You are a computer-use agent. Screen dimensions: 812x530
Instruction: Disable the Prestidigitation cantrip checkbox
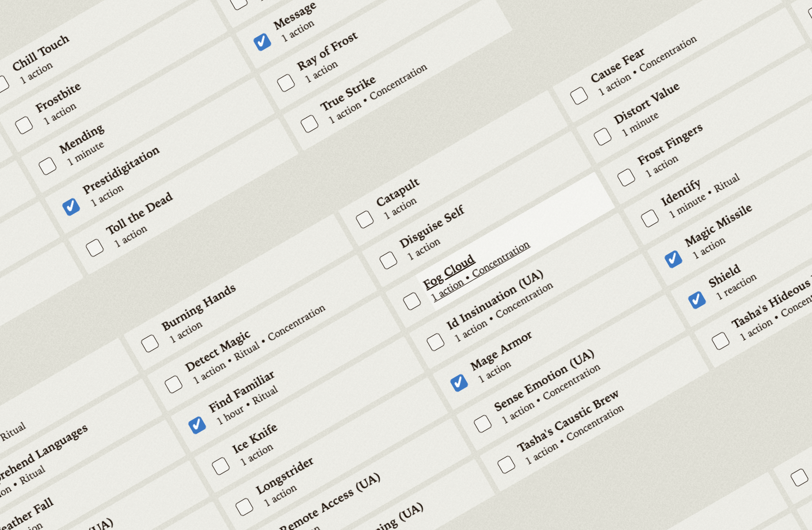(71, 207)
